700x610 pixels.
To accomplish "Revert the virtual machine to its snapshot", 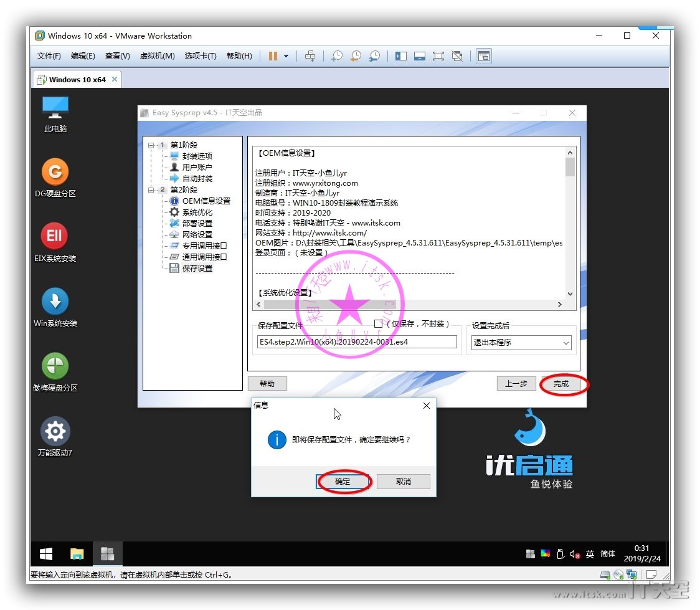I will click(x=356, y=56).
